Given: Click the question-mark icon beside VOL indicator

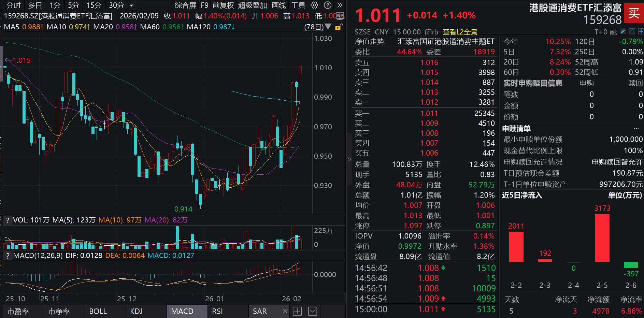Looking at the screenshot, I should point(8,220).
